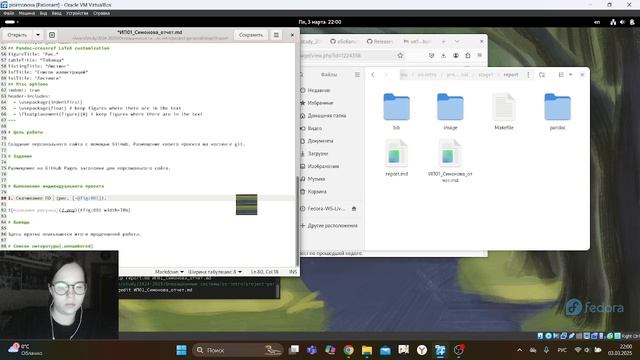
Task: Open the GNOME clock and calendar
Action: point(320,22)
